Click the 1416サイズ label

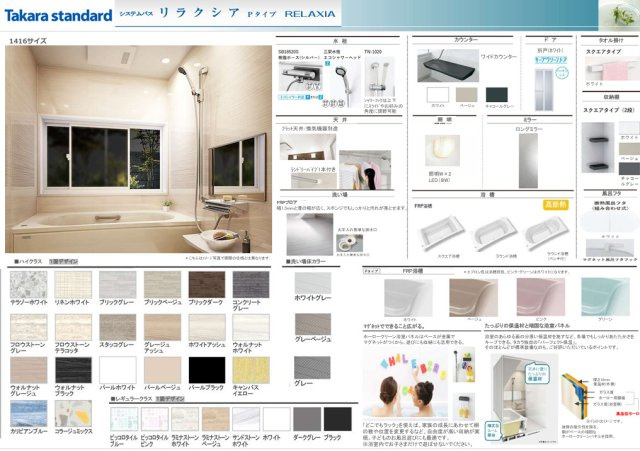coord(28,41)
